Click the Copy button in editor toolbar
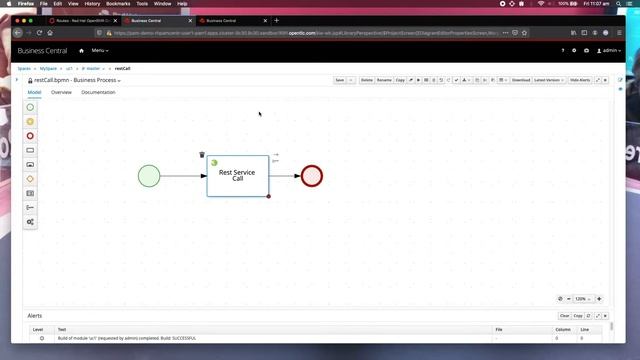640x360 pixels. [x=400, y=80]
